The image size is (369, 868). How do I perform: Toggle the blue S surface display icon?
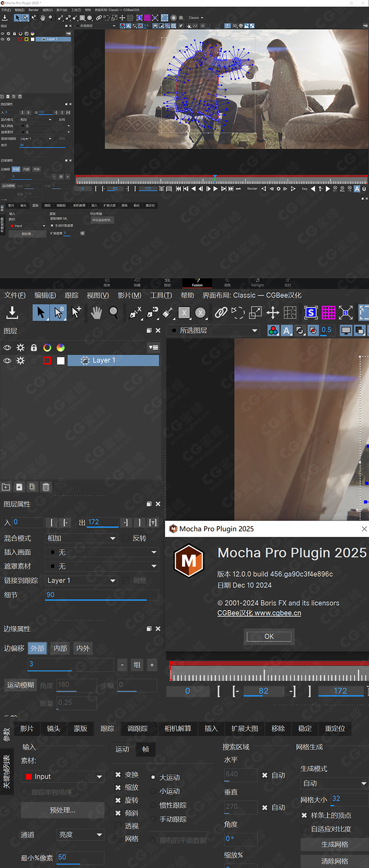[x=311, y=312]
